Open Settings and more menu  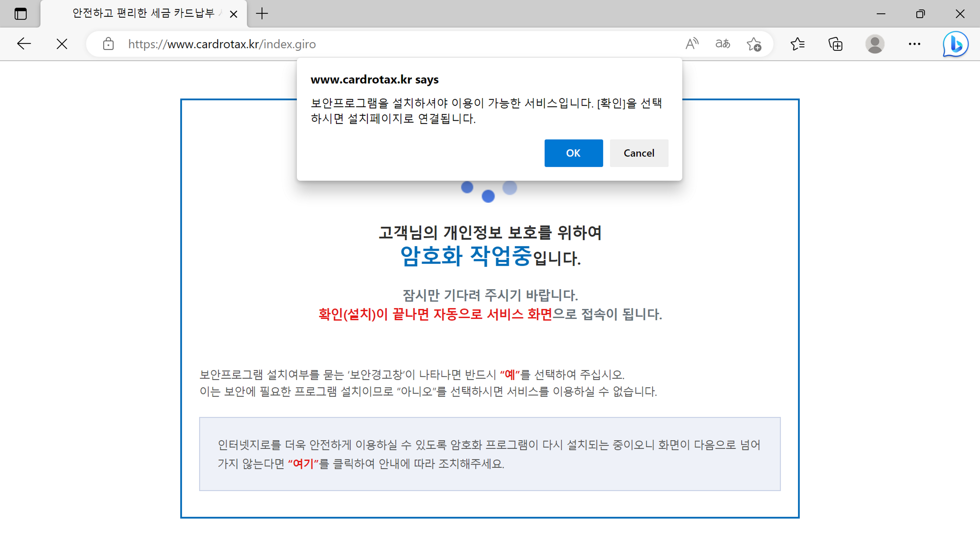(x=914, y=44)
